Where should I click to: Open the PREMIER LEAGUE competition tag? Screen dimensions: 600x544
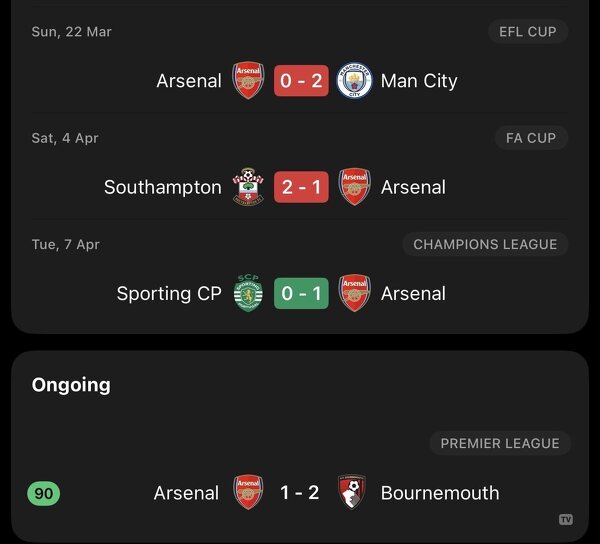click(500, 443)
